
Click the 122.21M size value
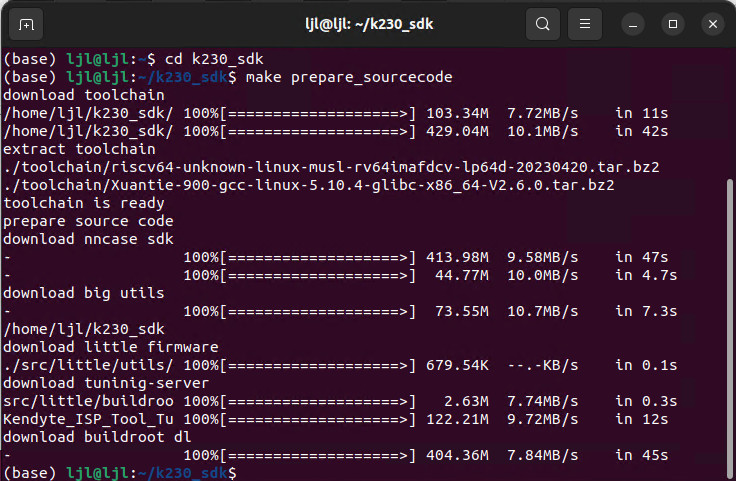(x=457, y=419)
